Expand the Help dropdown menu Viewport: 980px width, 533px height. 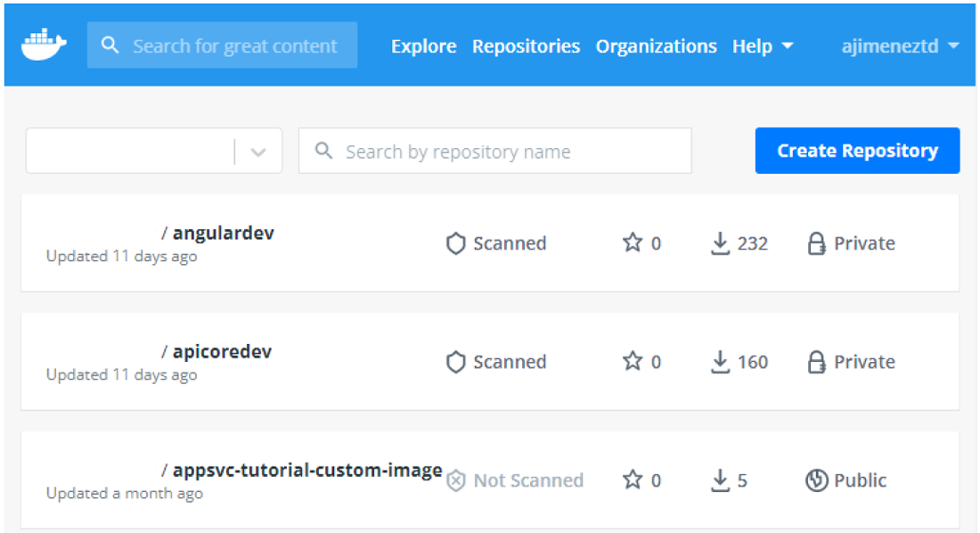click(x=763, y=46)
